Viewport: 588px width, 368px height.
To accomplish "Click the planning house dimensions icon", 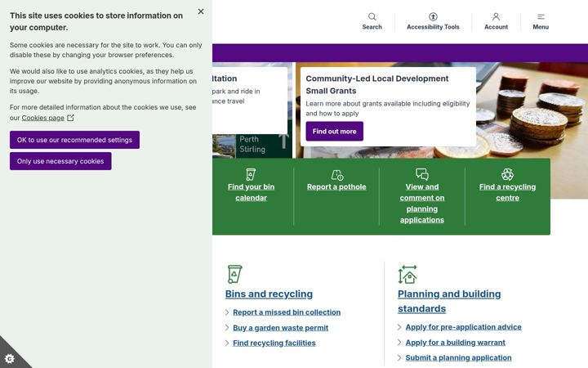I will (408, 274).
